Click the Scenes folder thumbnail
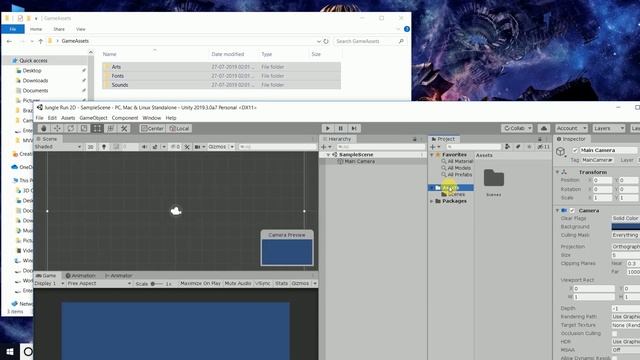This screenshot has width=640, height=360. click(x=494, y=178)
